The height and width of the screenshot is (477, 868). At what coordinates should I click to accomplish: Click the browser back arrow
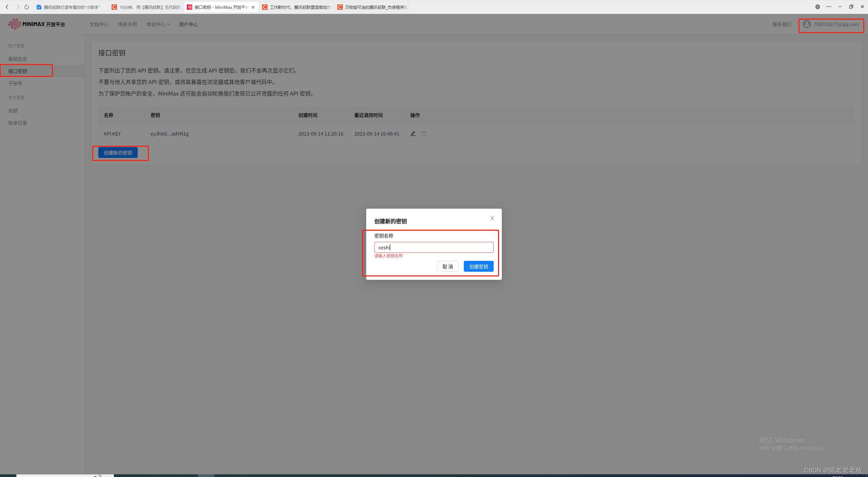pos(7,7)
